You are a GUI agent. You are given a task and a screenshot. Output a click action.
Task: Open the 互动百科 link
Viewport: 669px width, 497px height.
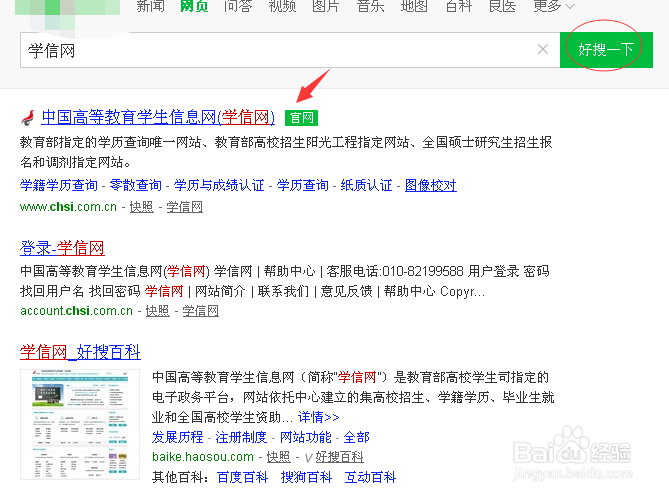point(370,477)
